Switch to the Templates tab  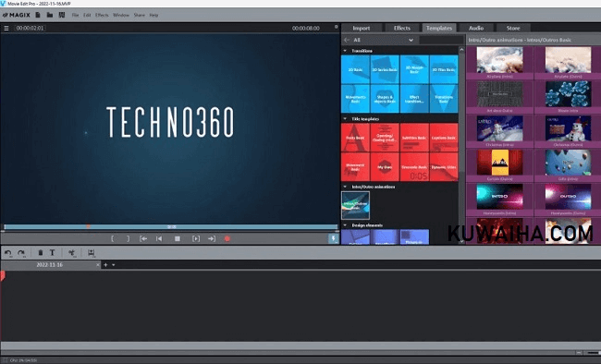point(439,28)
